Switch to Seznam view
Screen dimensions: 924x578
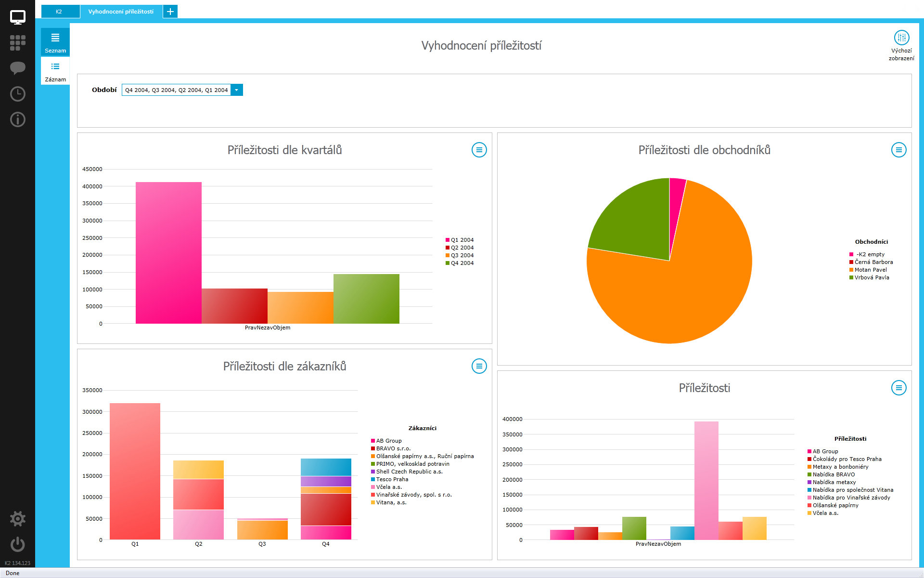(55, 42)
